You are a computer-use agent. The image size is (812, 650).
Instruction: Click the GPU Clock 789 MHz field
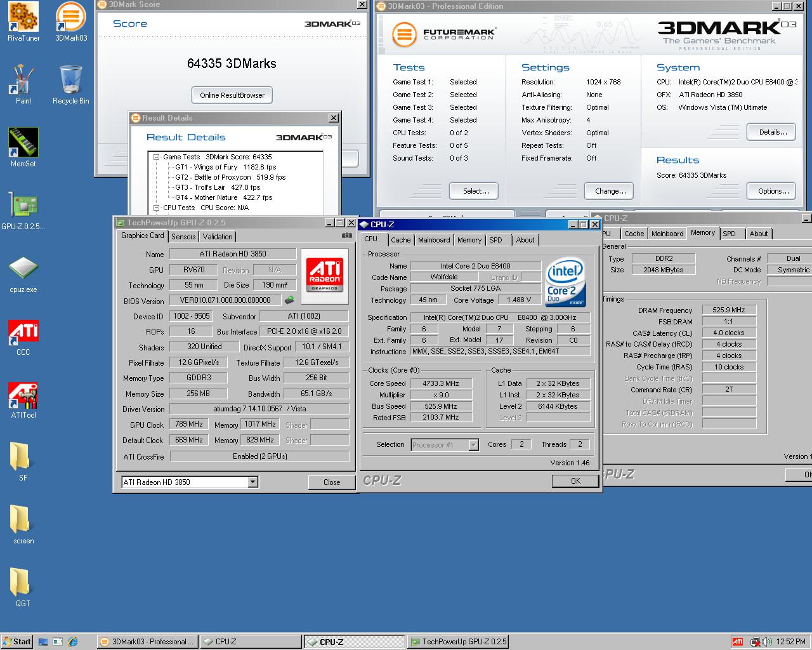pyautogui.click(x=189, y=424)
